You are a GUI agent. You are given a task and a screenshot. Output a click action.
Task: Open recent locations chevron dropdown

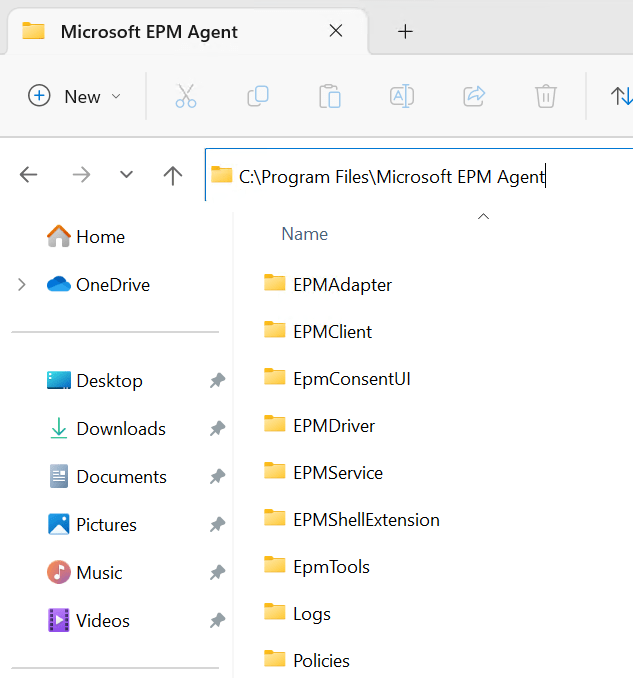click(x=126, y=175)
